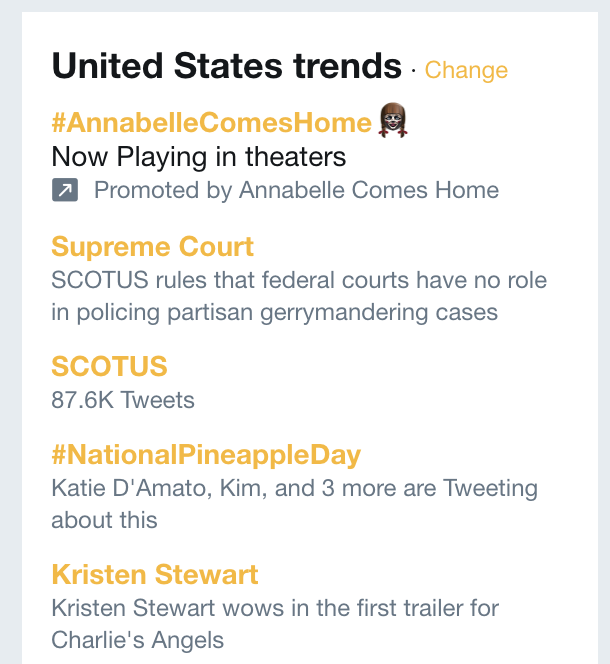
Task: View the Kristen Stewart trend
Action: 154,575
